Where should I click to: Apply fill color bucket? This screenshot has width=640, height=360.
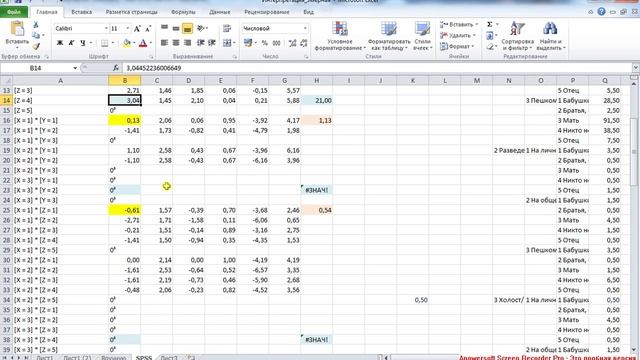point(127,42)
